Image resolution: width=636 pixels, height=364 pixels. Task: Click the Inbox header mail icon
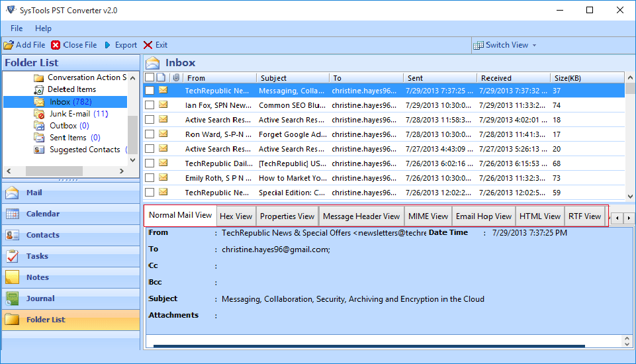pyautogui.click(x=152, y=63)
